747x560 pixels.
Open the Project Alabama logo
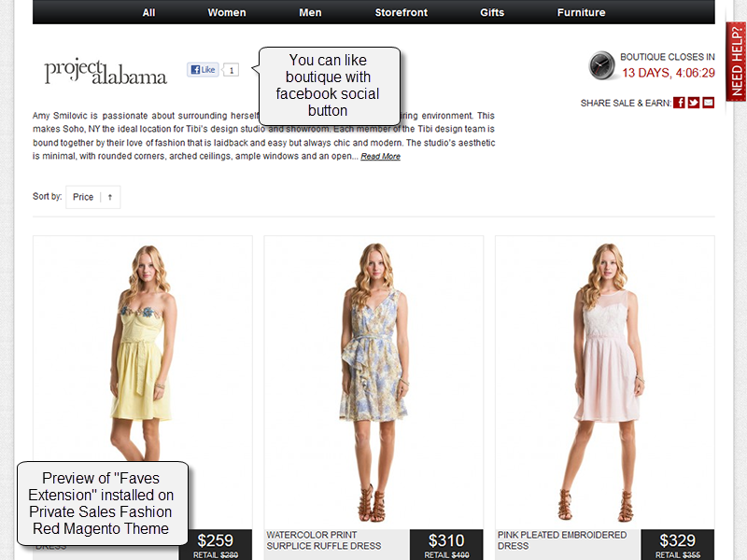click(x=106, y=72)
